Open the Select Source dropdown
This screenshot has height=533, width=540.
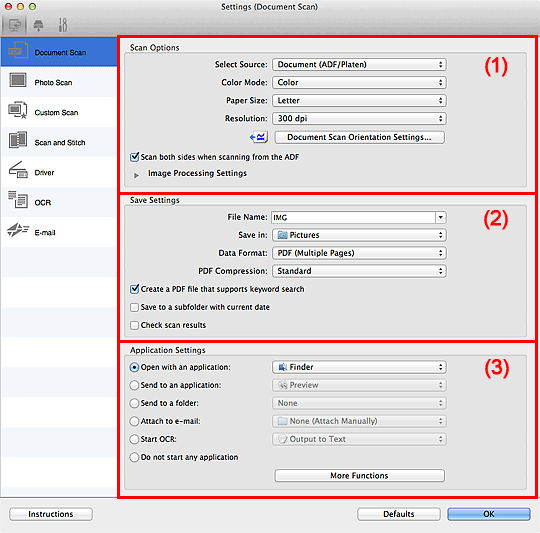(x=359, y=64)
